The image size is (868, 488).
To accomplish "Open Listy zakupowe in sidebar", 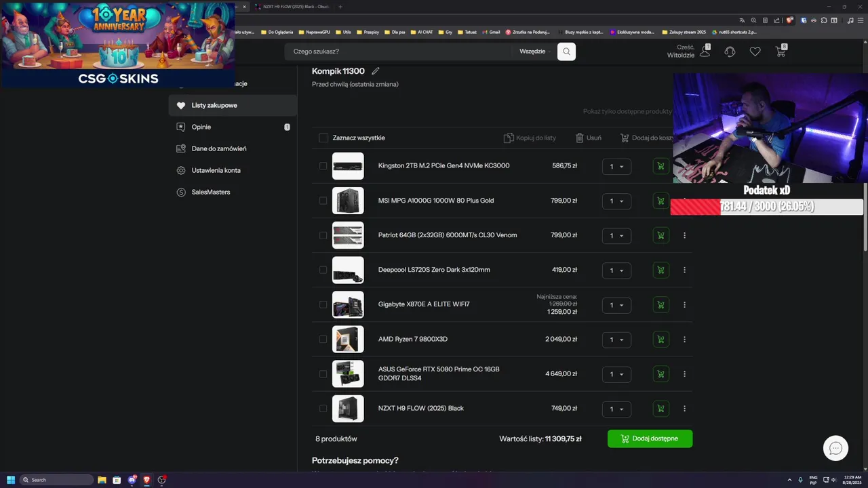I will [233, 106].
